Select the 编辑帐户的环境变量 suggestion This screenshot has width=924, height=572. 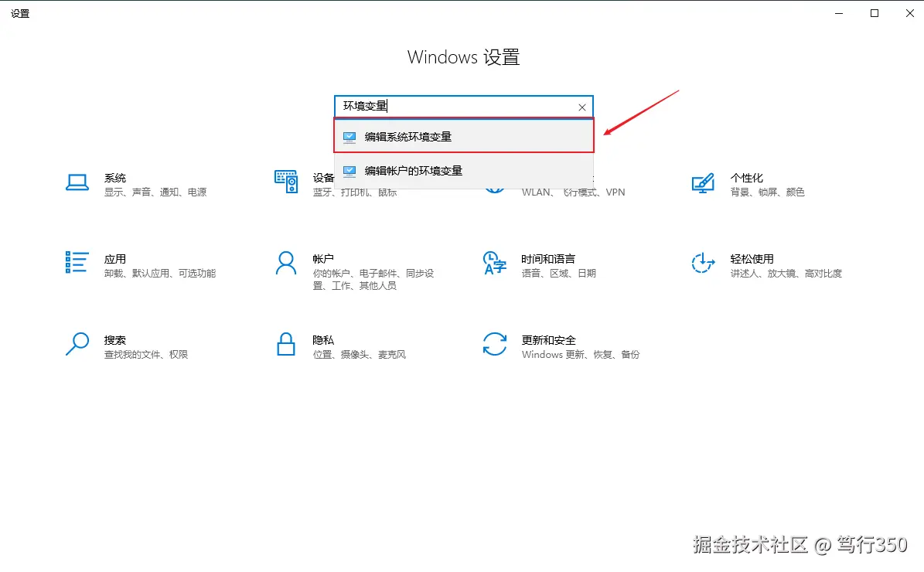coord(464,171)
